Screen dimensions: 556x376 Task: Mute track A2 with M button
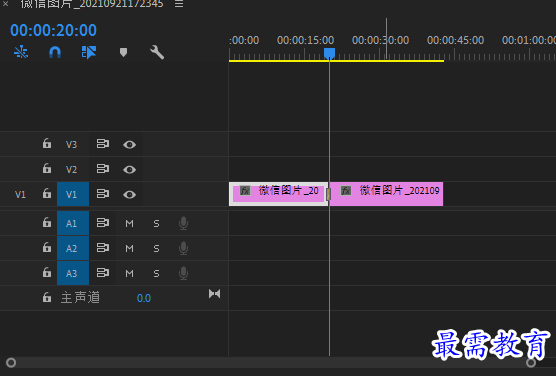pos(129,248)
